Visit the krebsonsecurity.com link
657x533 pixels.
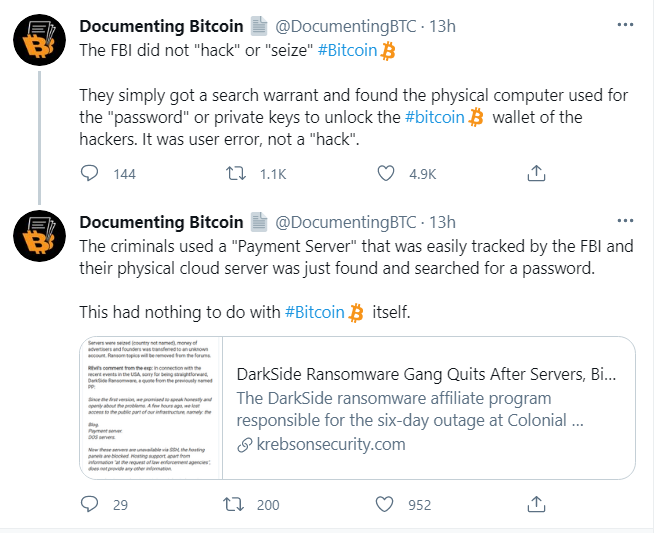click(329, 444)
